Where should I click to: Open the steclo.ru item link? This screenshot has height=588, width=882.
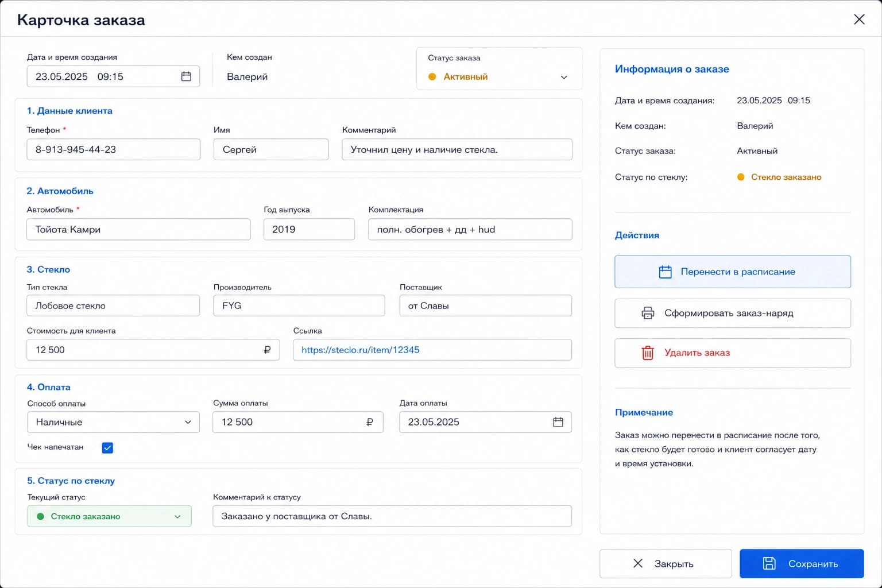[361, 350]
